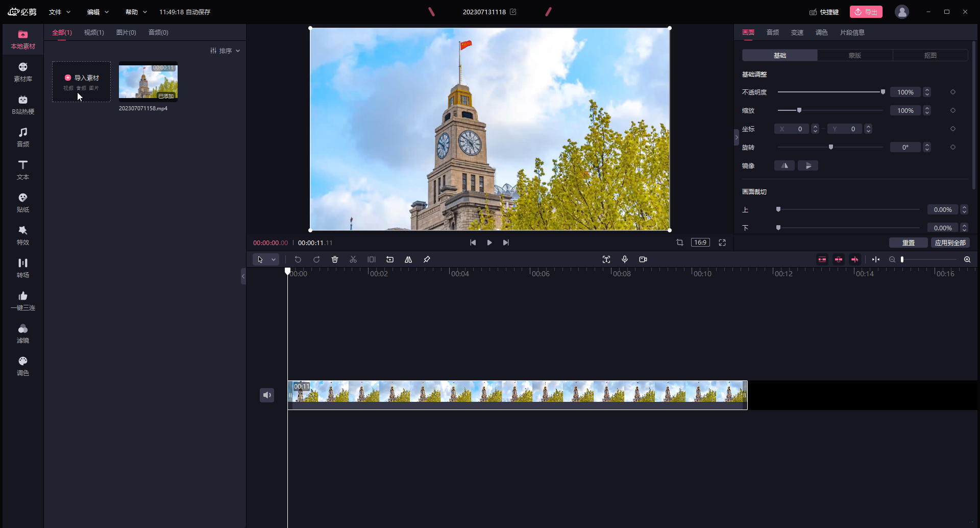Select the 视频(1) media tab
Viewport: 980px width, 528px height.
pyautogui.click(x=94, y=32)
